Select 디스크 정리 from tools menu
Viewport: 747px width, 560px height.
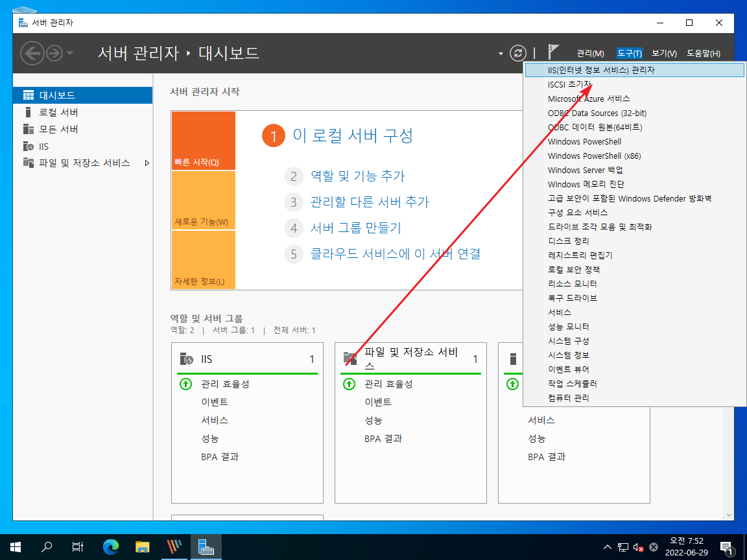(x=635, y=241)
